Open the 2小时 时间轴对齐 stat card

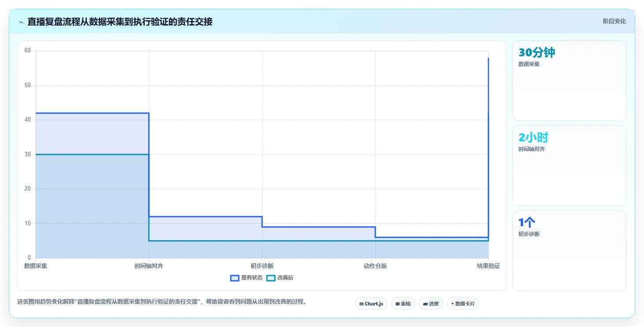point(569,165)
